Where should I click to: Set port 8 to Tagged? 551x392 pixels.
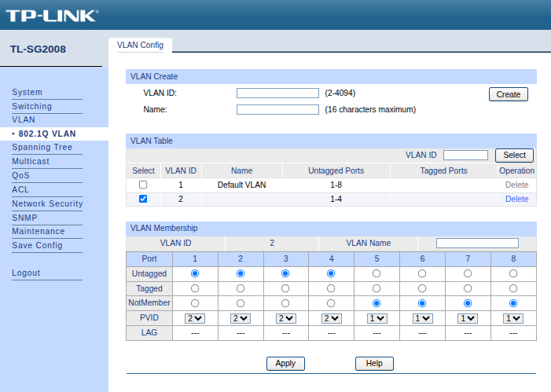513,288
